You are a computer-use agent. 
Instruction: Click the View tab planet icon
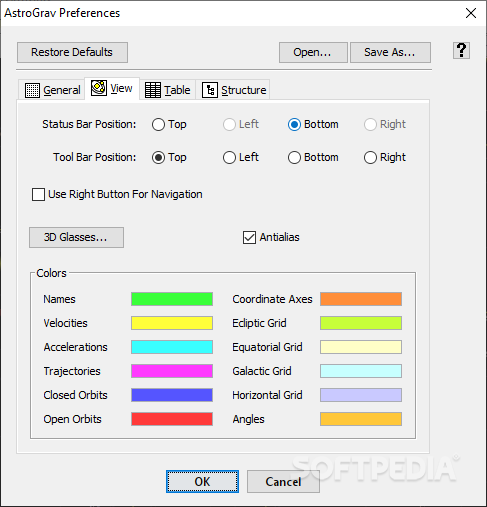pyautogui.click(x=99, y=88)
